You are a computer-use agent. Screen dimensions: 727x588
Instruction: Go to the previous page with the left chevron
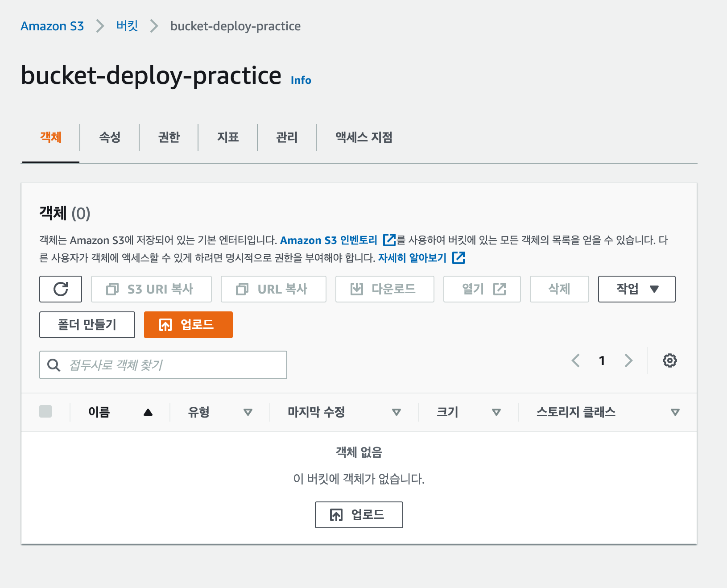576,360
